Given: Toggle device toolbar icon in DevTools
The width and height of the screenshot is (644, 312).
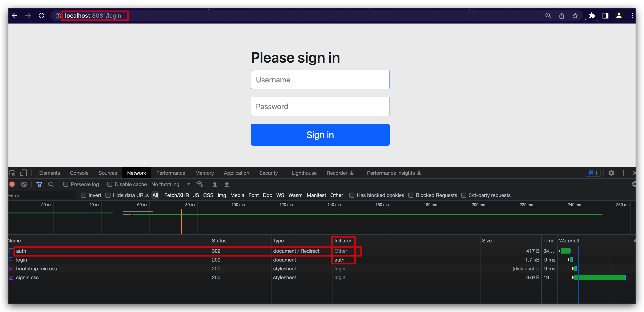Looking at the screenshot, I should (24, 173).
